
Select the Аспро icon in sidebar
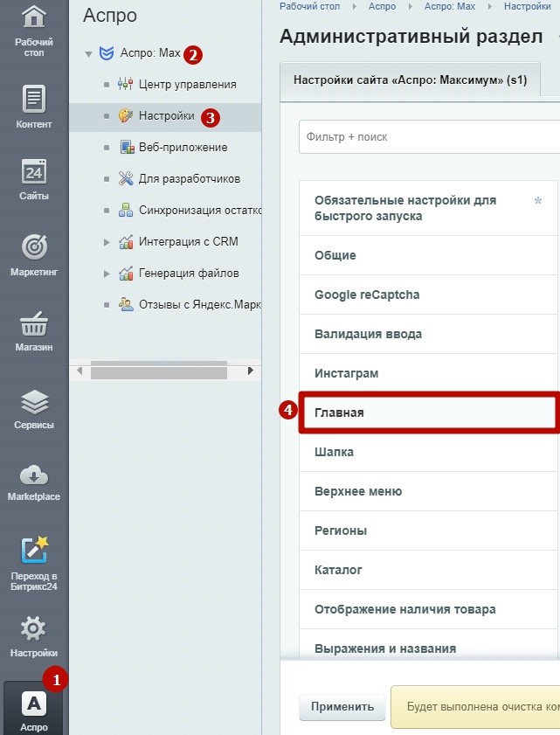(x=34, y=704)
